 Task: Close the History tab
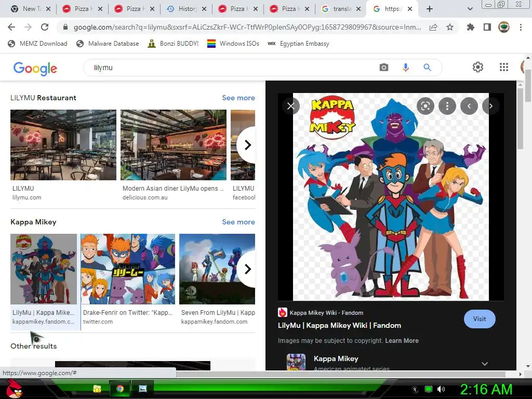coord(204,9)
